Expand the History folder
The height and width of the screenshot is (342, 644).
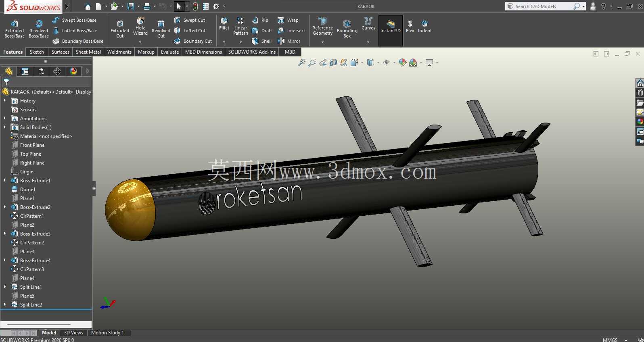tap(5, 101)
